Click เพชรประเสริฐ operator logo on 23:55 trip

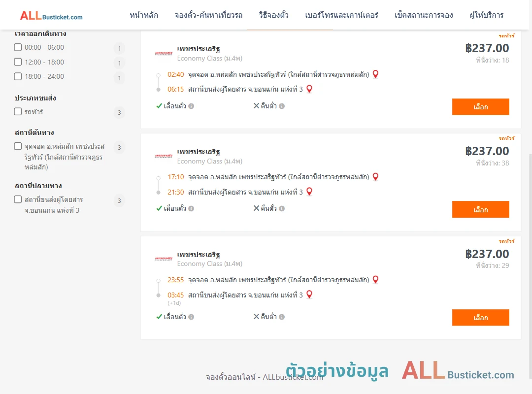[x=164, y=259]
